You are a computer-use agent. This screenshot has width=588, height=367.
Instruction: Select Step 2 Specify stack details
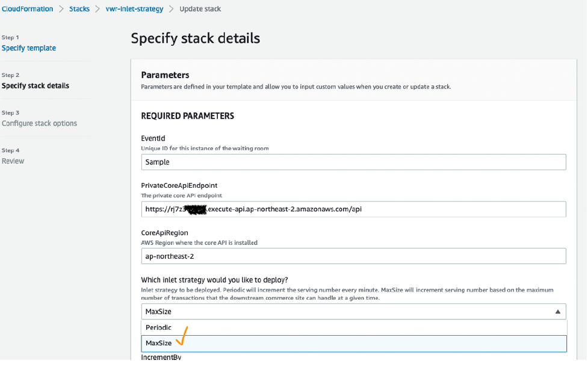coord(36,85)
